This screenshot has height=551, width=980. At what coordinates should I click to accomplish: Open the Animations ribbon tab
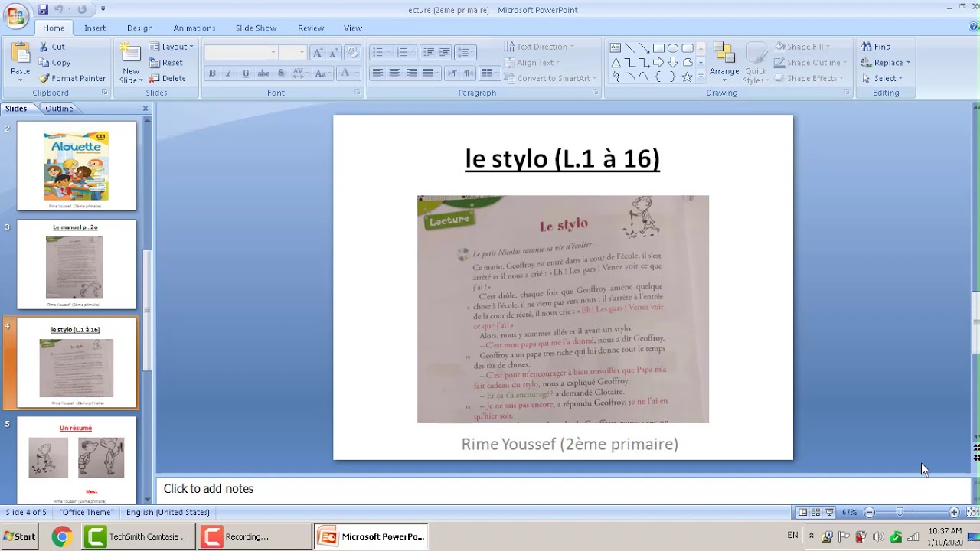tap(194, 28)
